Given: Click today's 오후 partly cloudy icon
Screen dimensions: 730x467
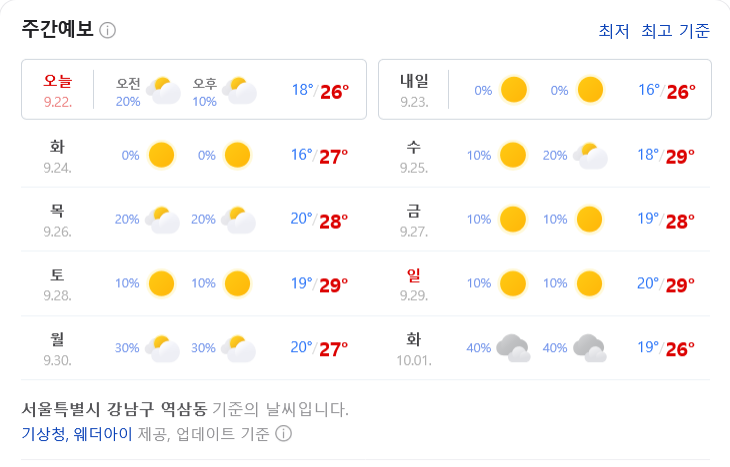Looking at the screenshot, I should coord(239,90).
